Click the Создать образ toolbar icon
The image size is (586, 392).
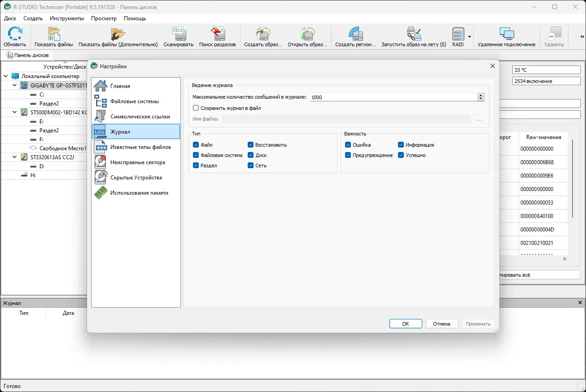point(263,37)
